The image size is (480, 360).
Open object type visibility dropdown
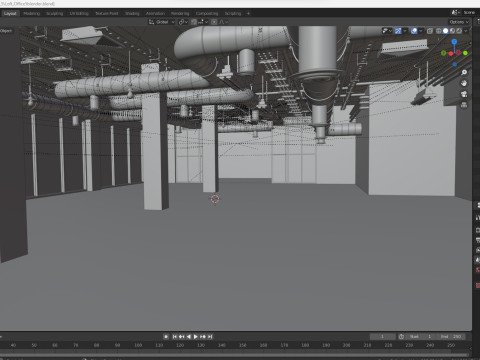tap(387, 31)
